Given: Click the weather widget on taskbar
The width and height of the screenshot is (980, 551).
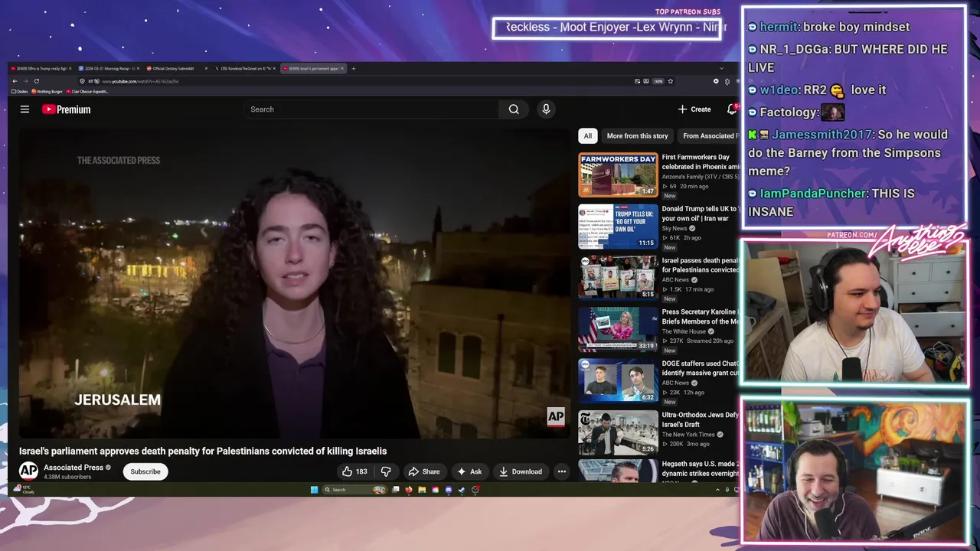Looking at the screenshot, I should [25, 490].
